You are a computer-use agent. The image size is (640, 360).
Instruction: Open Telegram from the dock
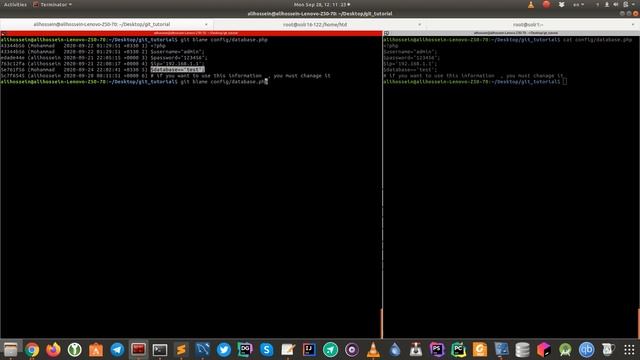coord(117,350)
